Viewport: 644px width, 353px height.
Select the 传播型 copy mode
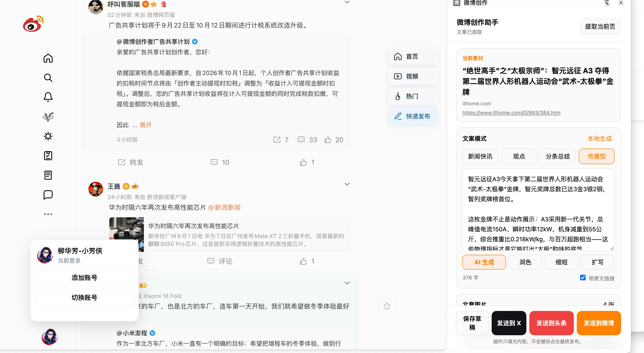[597, 156]
